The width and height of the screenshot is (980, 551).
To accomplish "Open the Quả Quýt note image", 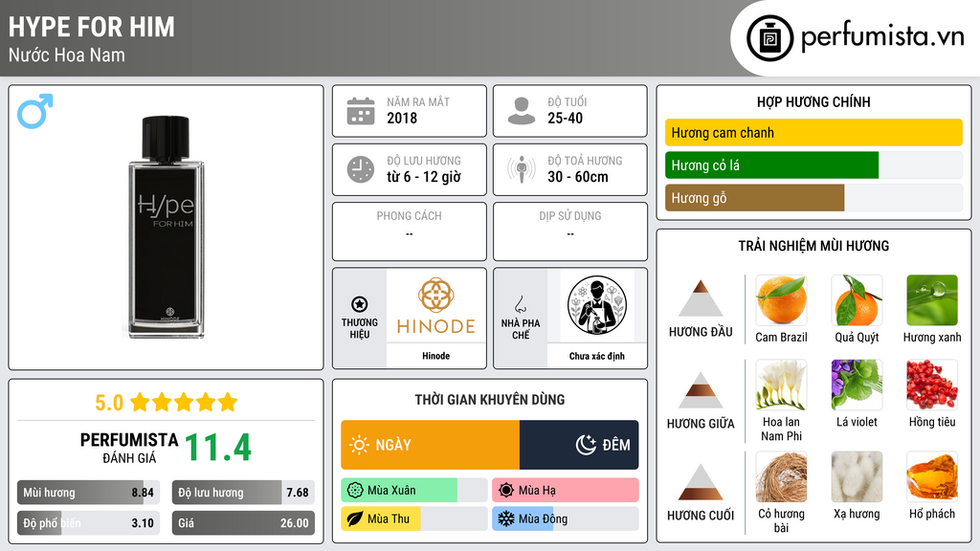I will 857,299.
